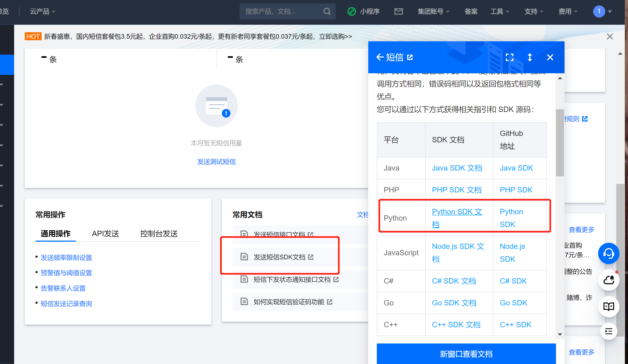Click the vertical resize arrow icon in panel header
Image resolution: width=628 pixels, height=364 pixels.
point(530,57)
